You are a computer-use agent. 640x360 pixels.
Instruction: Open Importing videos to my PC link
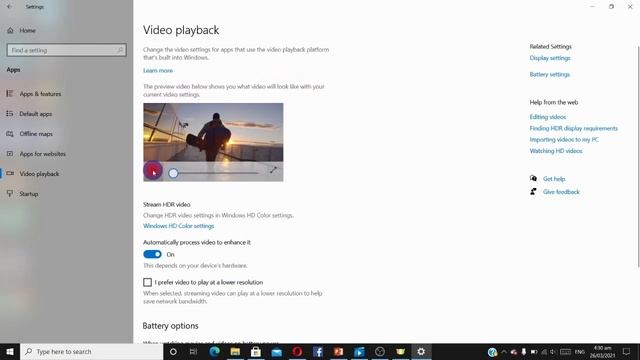[x=564, y=140]
